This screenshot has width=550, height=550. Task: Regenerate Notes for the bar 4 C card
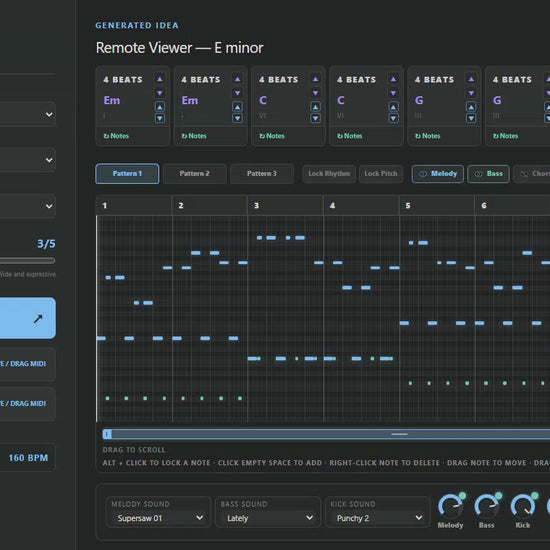click(x=350, y=136)
